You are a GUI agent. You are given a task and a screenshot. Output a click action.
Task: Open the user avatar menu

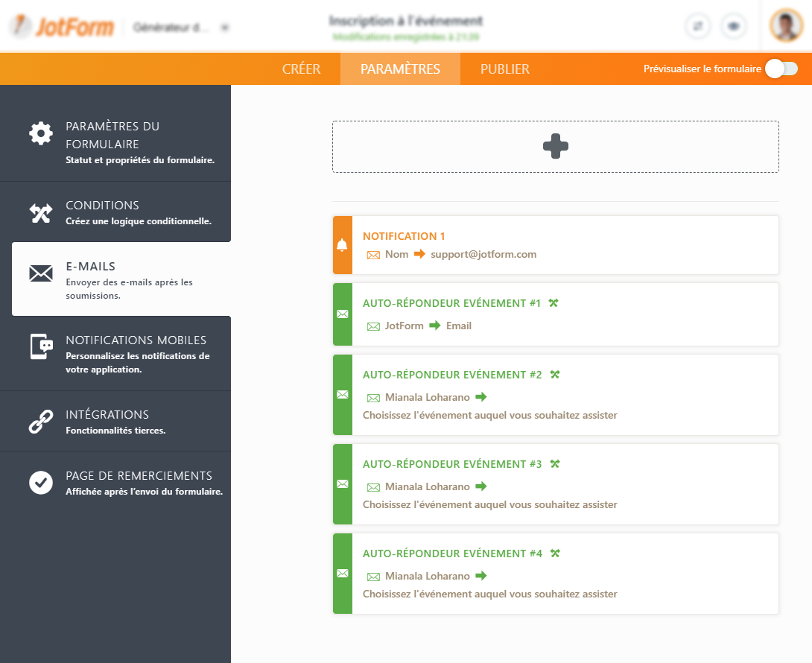786,26
